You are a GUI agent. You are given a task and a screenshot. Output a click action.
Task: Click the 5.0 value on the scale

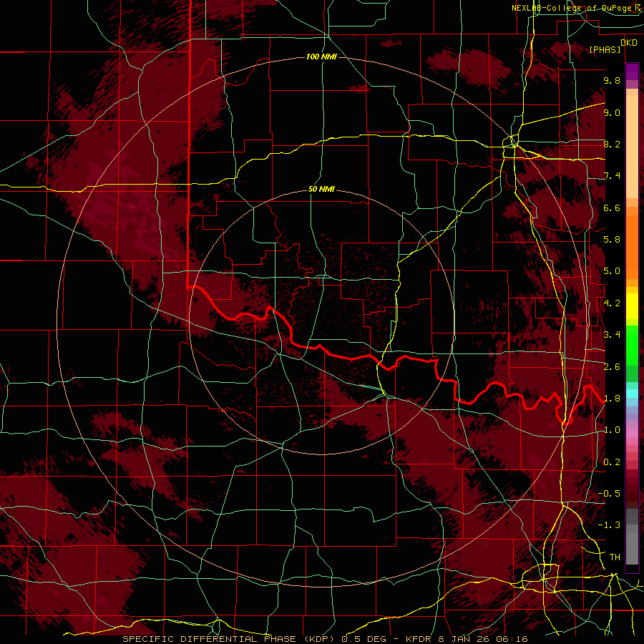click(x=612, y=271)
